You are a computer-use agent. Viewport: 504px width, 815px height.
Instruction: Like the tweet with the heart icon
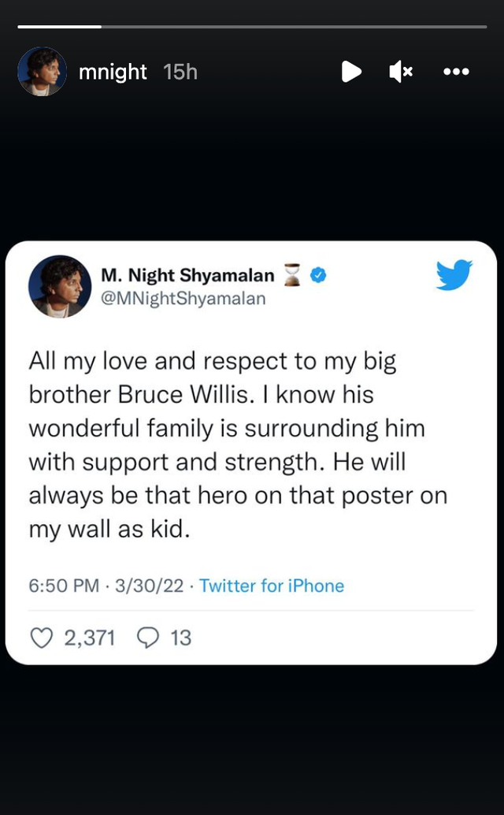point(41,637)
